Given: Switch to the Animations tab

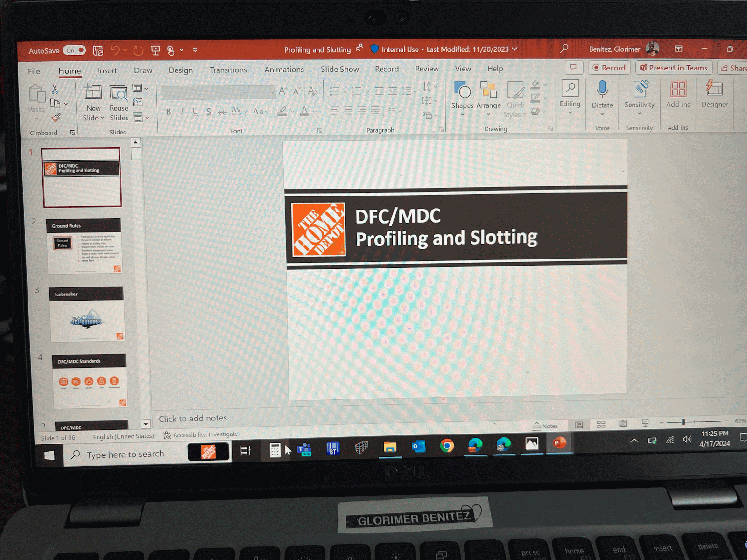Looking at the screenshot, I should pyautogui.click(x=284, y=69).
